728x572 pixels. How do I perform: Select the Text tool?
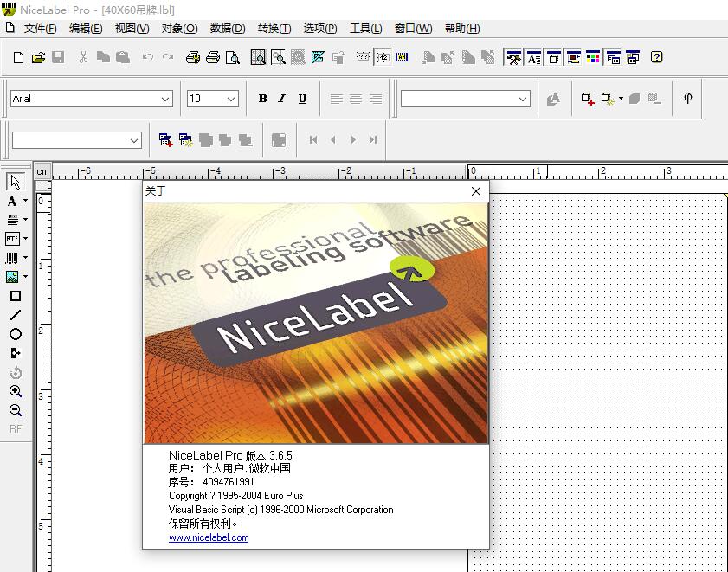12,201
